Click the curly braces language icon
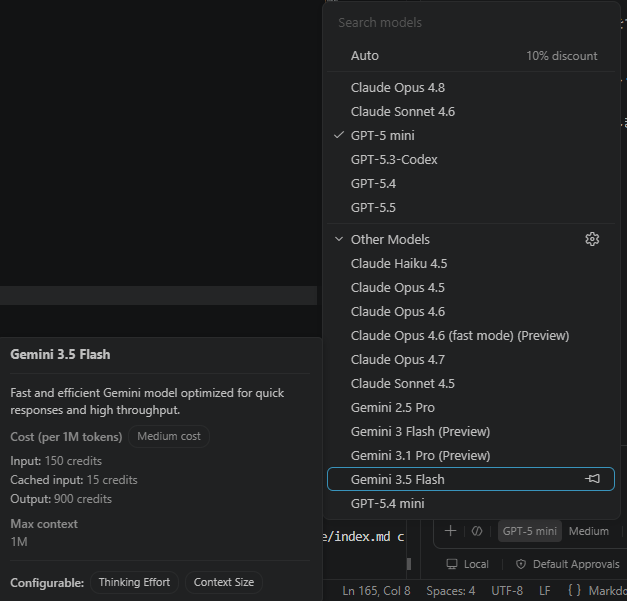627x601 pixels. [x=574, y=591]
